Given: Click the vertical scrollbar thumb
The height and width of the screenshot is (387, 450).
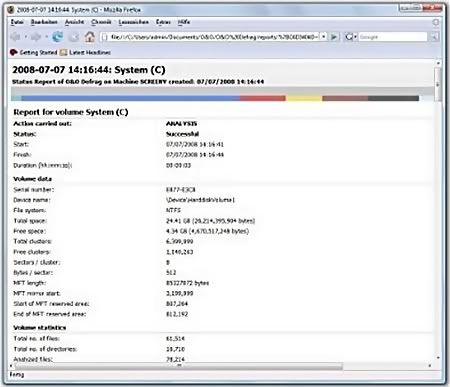Looking at the screenshot, I should [x=438, y=83].
